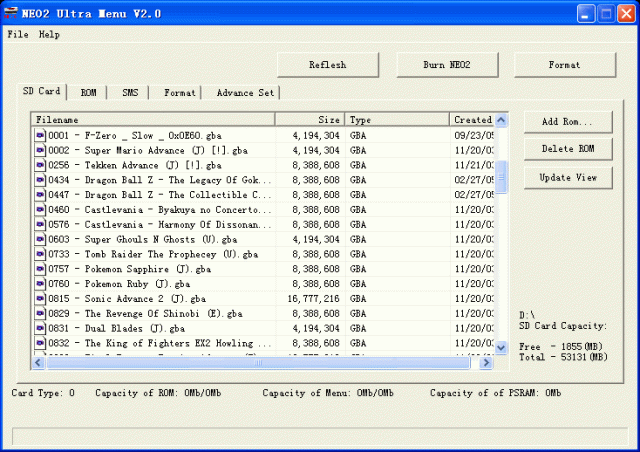The image size is (640, 452).
Task: Click the vertical scrollbar up arrow
Action: click(501, 120)
